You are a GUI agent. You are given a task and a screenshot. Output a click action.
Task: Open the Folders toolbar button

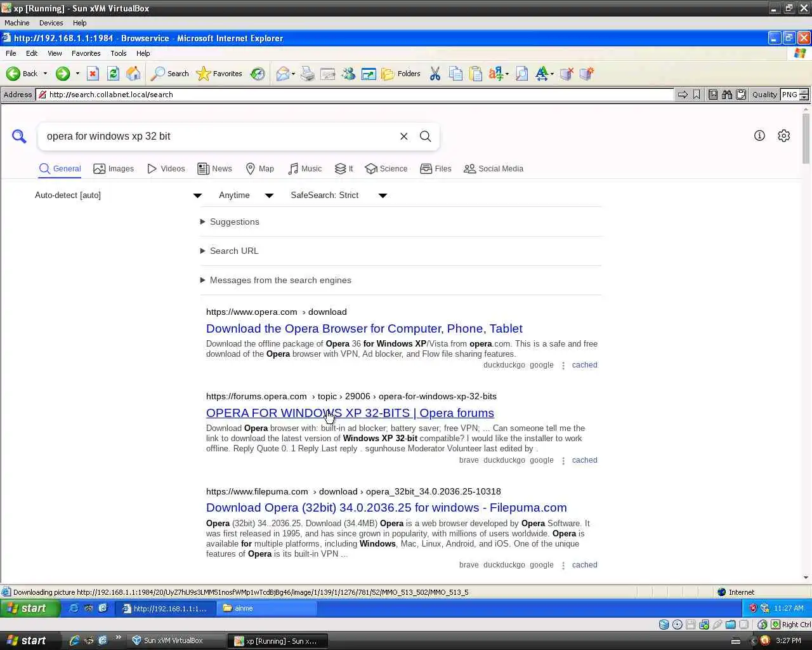401,74
